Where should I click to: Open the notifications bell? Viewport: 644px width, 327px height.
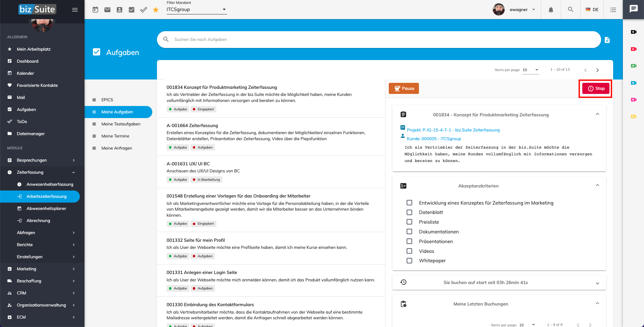pyautogui.click(x=551, y=10)
